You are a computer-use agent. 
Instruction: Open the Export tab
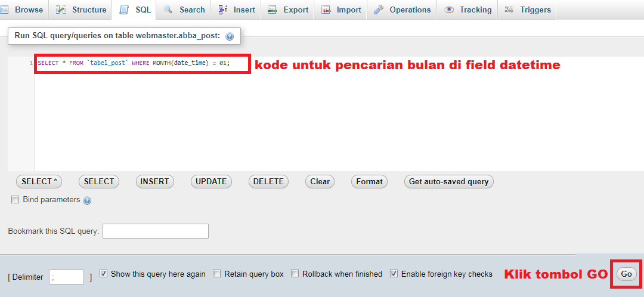point(287,10)
